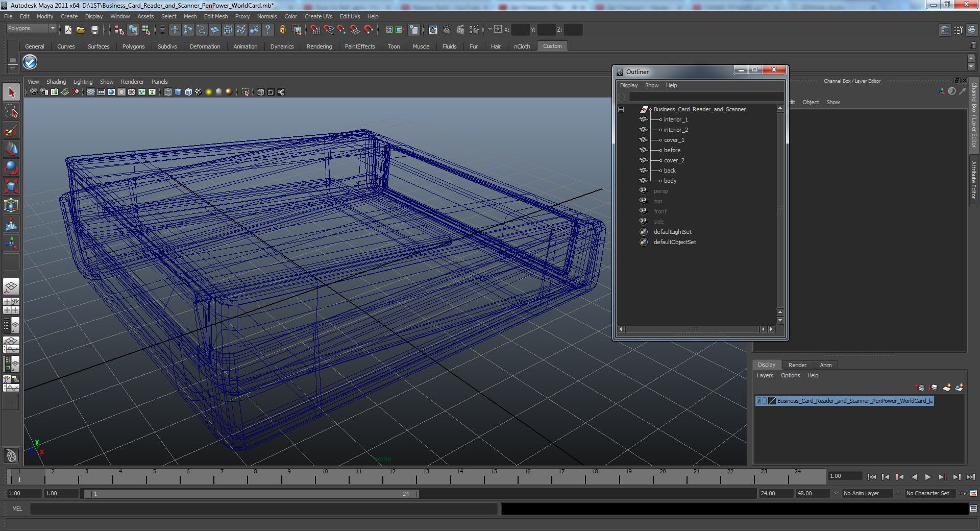Enable the Snap to grids magnet icon
The height and width of the screenshot is (531, 980).
pos(315,30)
